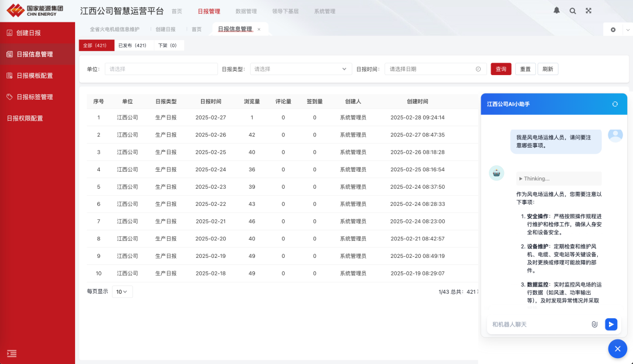Viewport: 633px width, 364px height.
Task: Expand the Thinking... disclosure triangle
Action: (521, 179)
